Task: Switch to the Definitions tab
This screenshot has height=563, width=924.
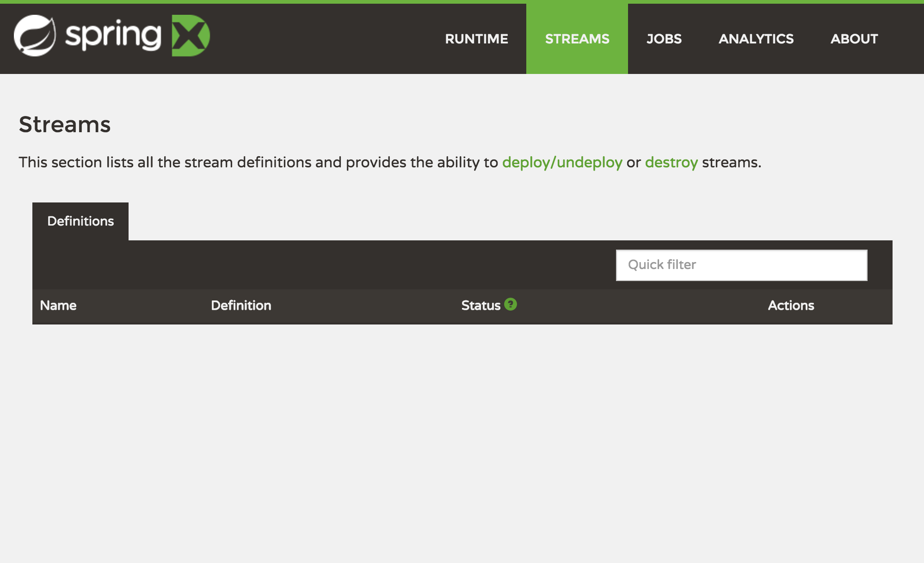Action: tap(80, 221)
